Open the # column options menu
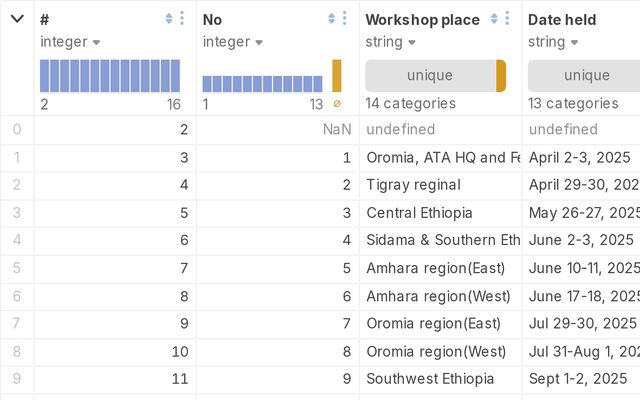Screen dimensions: 640x400 182,19
